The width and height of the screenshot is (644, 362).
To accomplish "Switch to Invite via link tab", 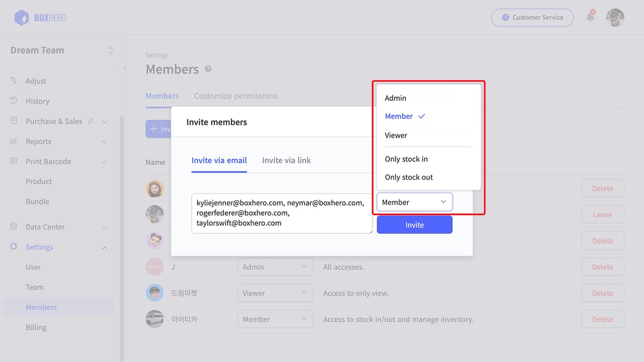I will 286,160.
